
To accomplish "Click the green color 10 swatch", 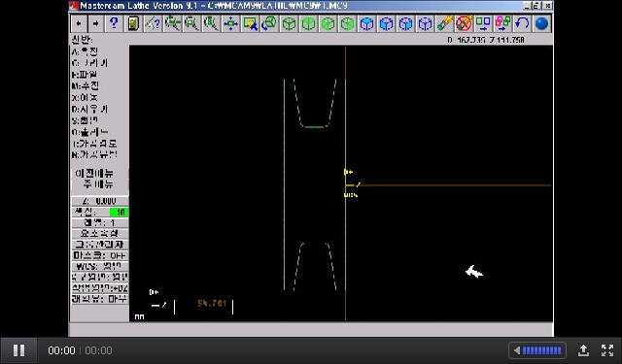I will 119,212.
